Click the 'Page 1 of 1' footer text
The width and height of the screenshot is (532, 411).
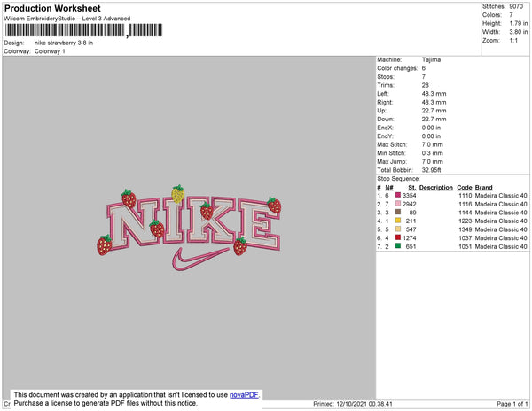[512, 404]
